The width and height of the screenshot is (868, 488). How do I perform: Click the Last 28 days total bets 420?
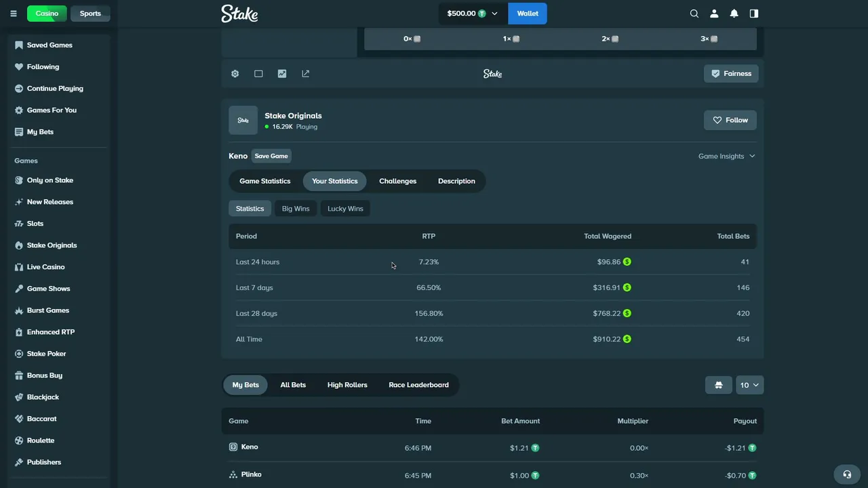pyautogui.click(x=743, y=314)
